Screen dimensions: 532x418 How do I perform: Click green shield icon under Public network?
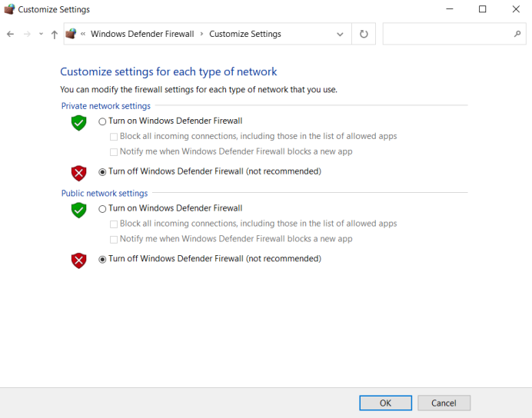coord(78,211)
